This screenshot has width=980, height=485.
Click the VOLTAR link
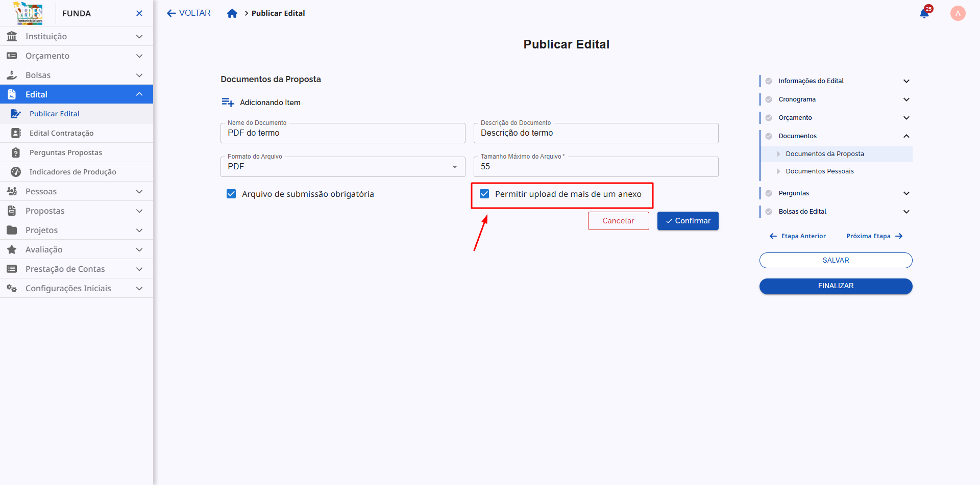click(188, 13)
